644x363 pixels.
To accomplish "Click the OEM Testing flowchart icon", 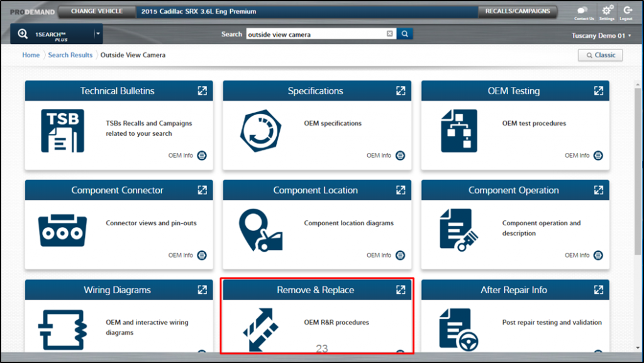I will (x=458, y=131).
